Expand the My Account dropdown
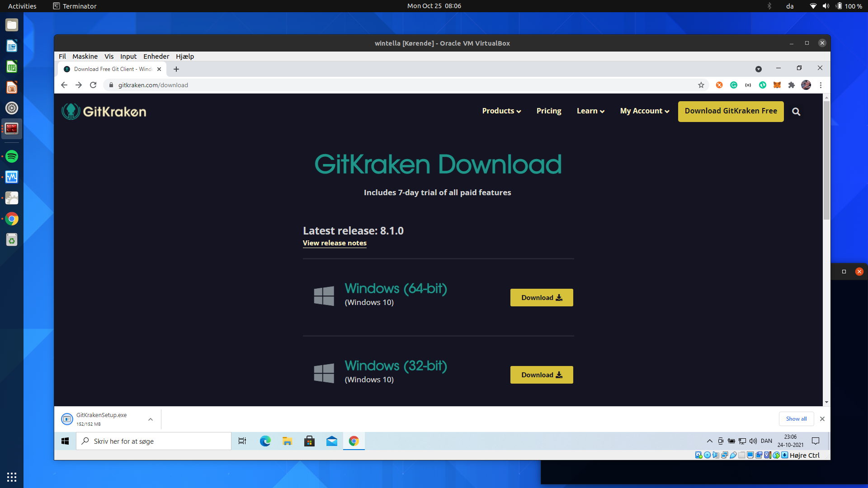Viewport: 868px width, 488px height. [645, 111]
